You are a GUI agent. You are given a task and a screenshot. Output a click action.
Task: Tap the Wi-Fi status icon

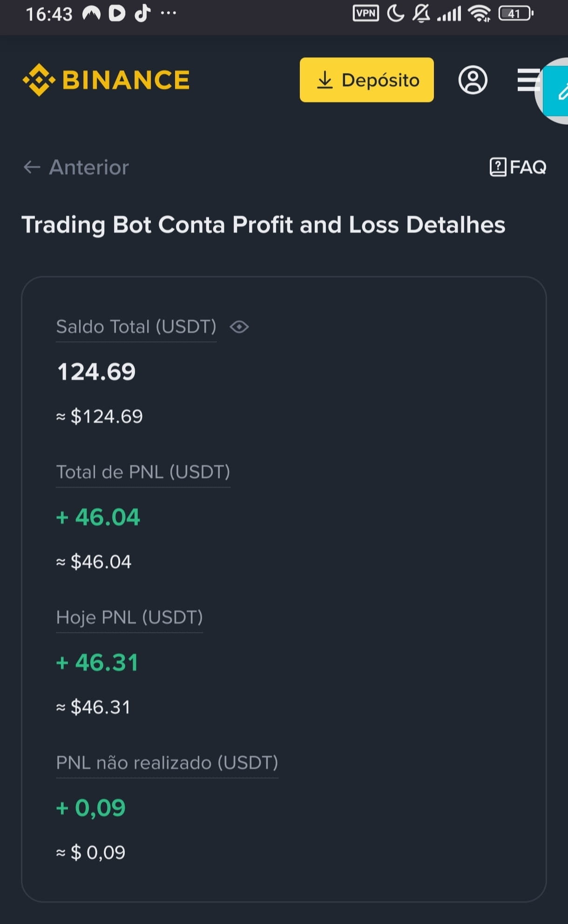point(480,14)
